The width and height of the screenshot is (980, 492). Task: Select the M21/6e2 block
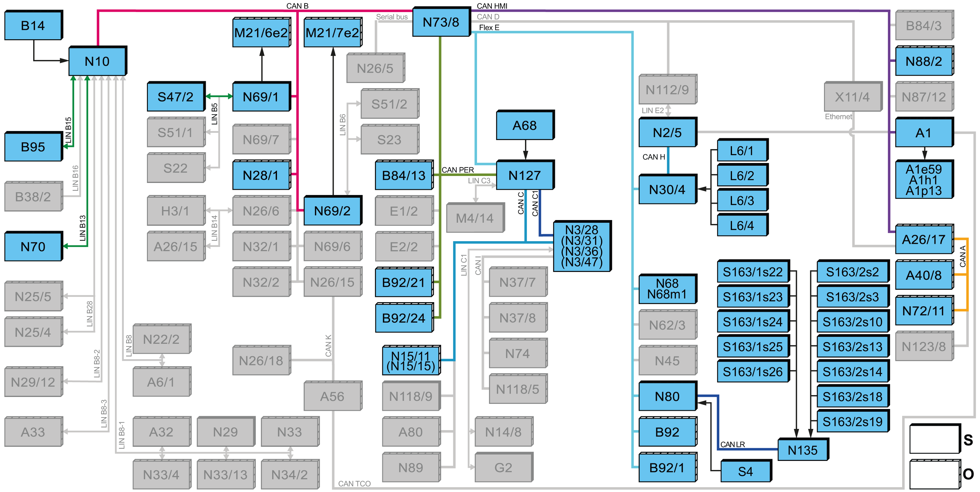[x=261, y=32]
